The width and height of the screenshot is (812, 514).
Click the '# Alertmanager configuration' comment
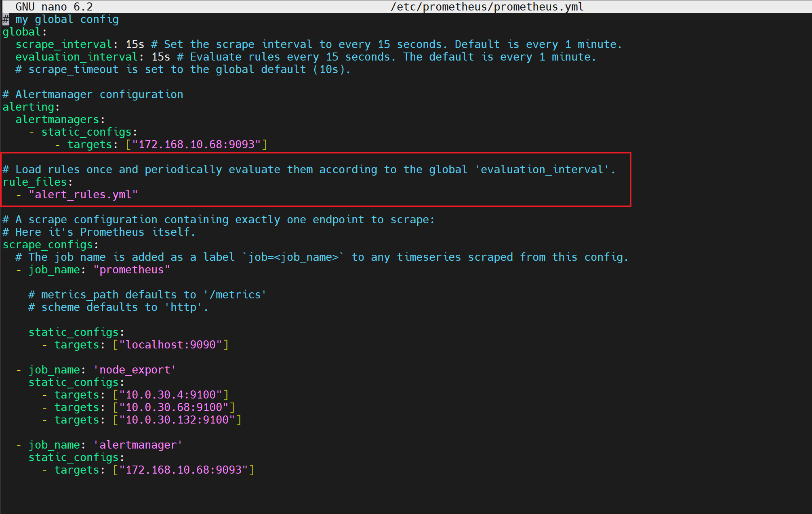tap(93, 94)
